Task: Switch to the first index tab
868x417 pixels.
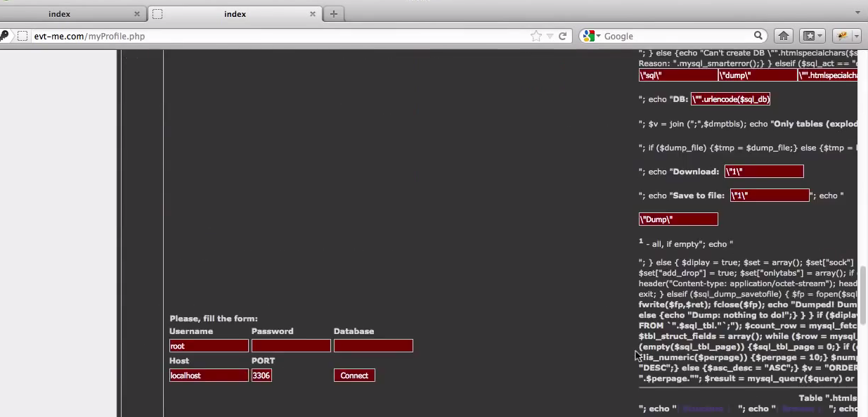Action: point(59,14)
